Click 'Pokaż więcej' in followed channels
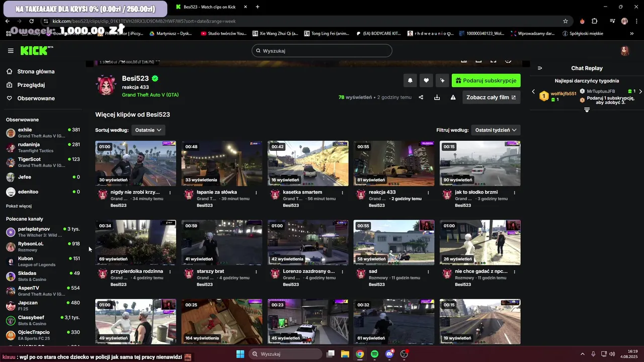 click(19, 206)
